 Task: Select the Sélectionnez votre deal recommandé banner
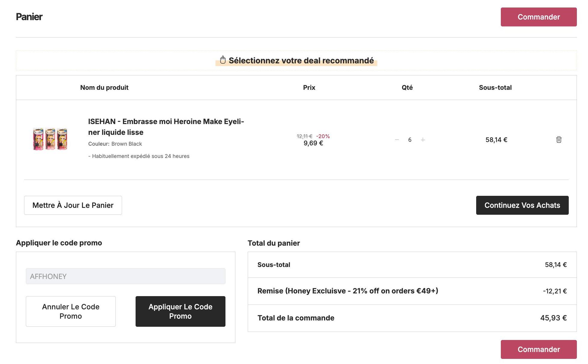point(296,60)
